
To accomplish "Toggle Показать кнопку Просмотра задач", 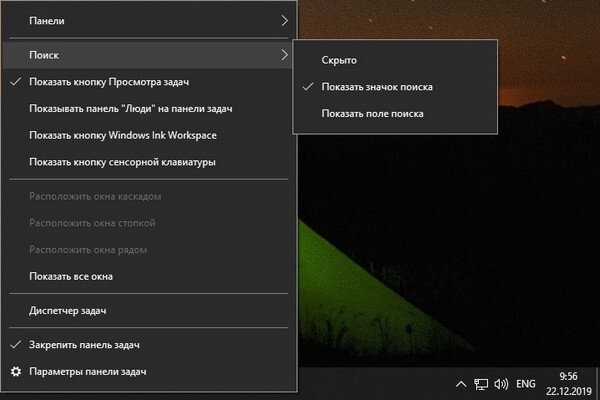I will (x=149, y=82).
